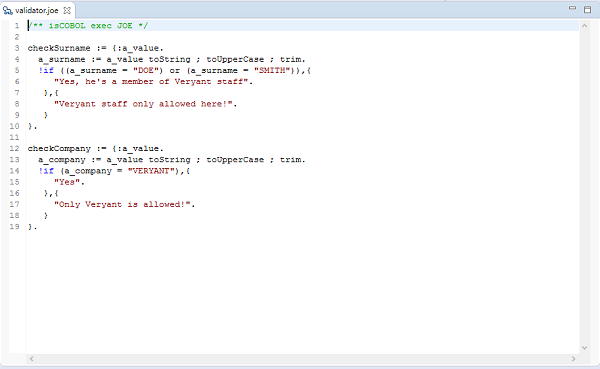600x369 pixels.
Task: Click the "VERYANT" string literal
Action: pyautogui.click(x=151, y=171)
